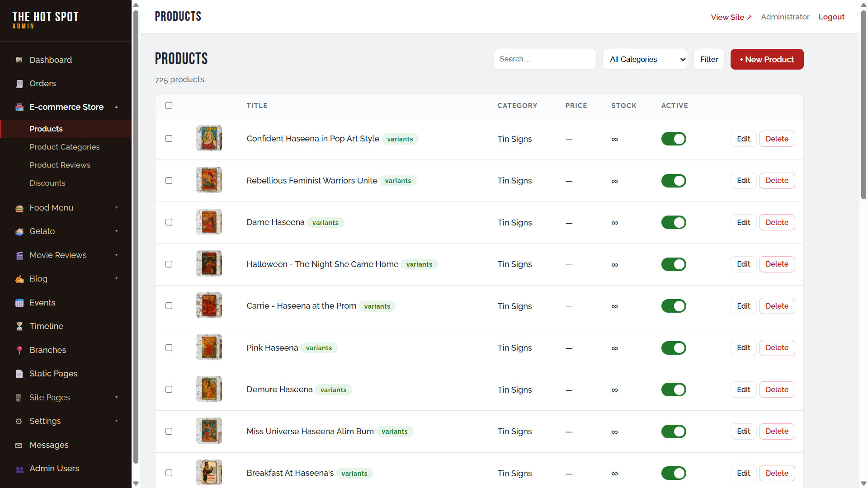Click the Movie Reviews clapperboard icon
The width and height of the screenshot is (868, 488).
[19, 255]
